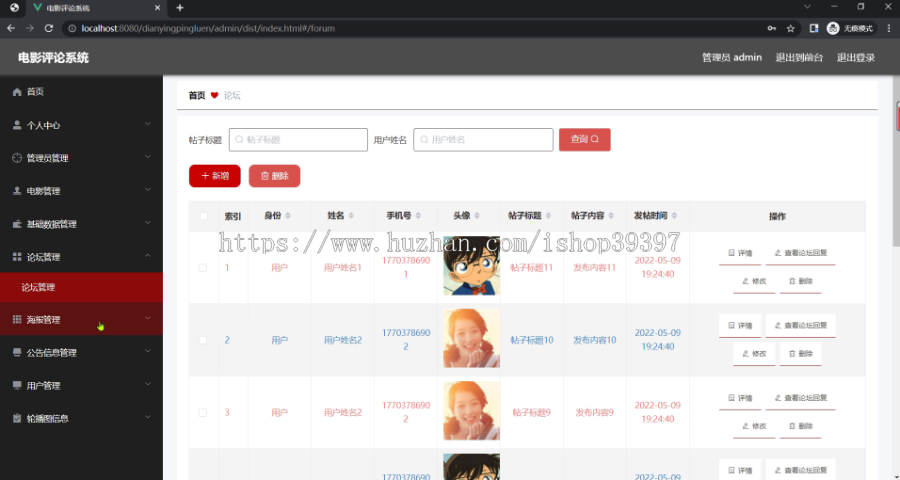The width and height of the screenshot is (900, 480).
Task: Click 修改 for row 3 帖子标题9
Action: point(754,427)
